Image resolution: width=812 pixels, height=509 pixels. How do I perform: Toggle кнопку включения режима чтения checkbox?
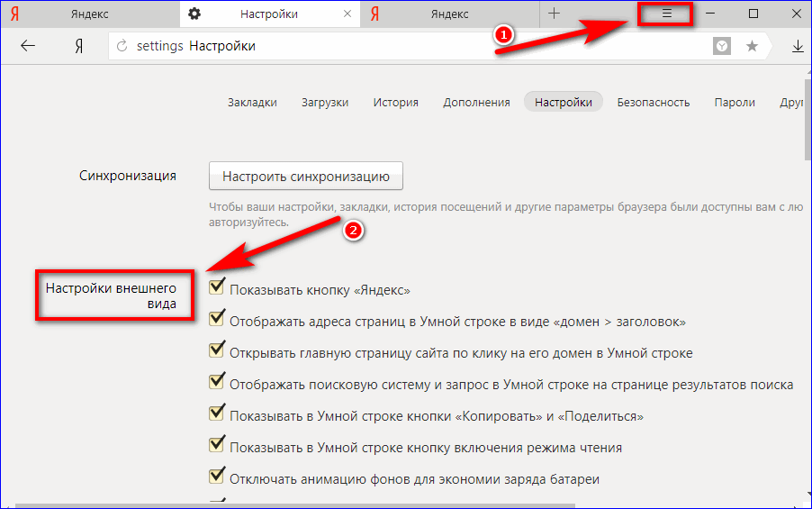[x=217, y=444]
